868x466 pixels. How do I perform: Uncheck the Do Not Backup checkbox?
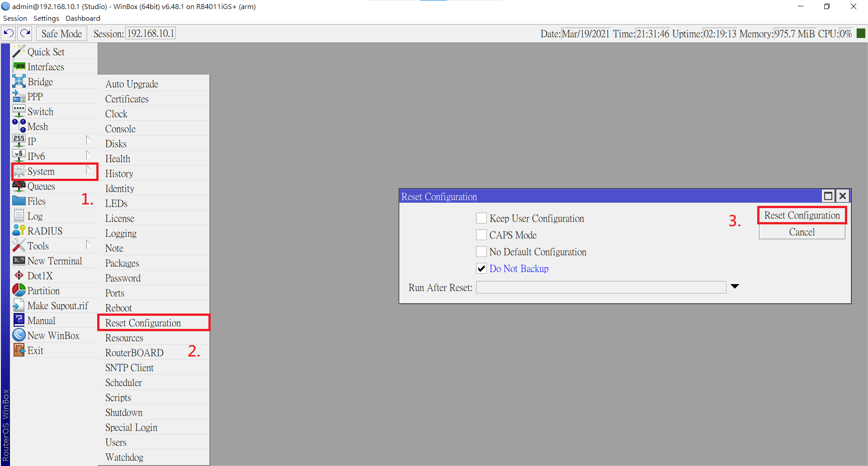coord(481,269)
